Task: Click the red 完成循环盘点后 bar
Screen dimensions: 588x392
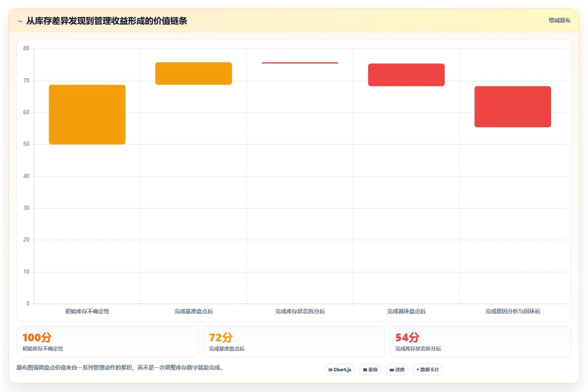Action: (406, 75)
